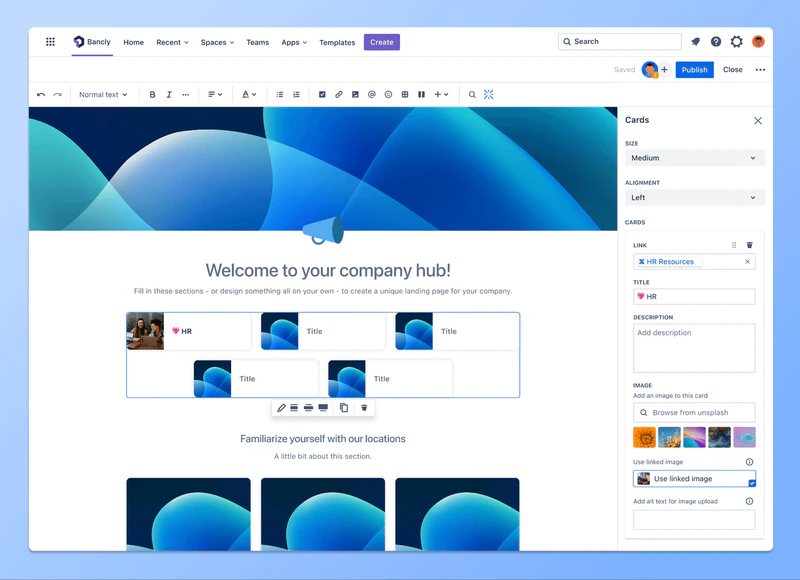Screen dimensions: 800x580
Task: Open the user profile avatar in top bar
Action: (758, 42)
